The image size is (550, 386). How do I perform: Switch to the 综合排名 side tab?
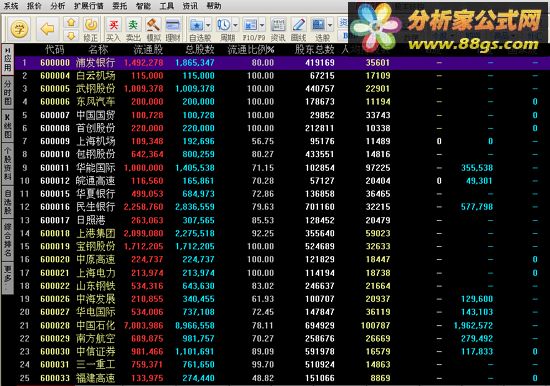pos(7,240)
